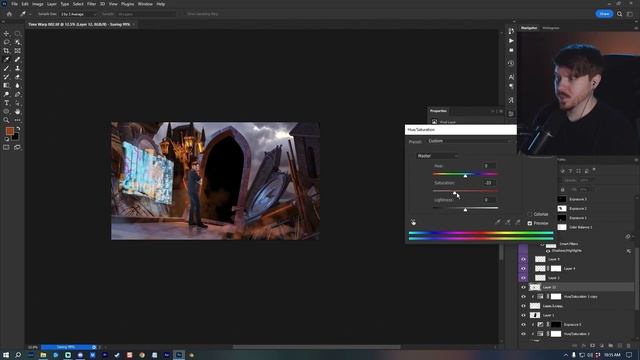This screenshot has height=360, width=640.
Task: Enable the Colorize checkbox
Action: [x=529, y=214]
